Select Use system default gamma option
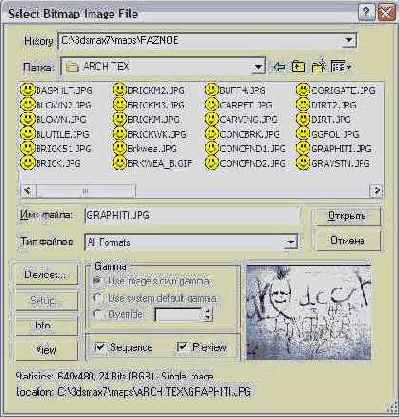 tap(98, 298)
